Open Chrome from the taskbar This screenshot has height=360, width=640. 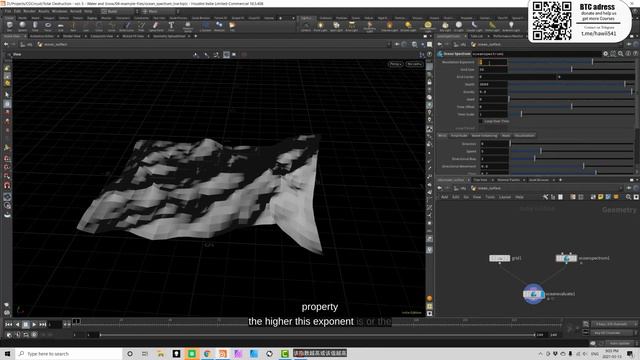pyautogui.click(x=207, y=353)
